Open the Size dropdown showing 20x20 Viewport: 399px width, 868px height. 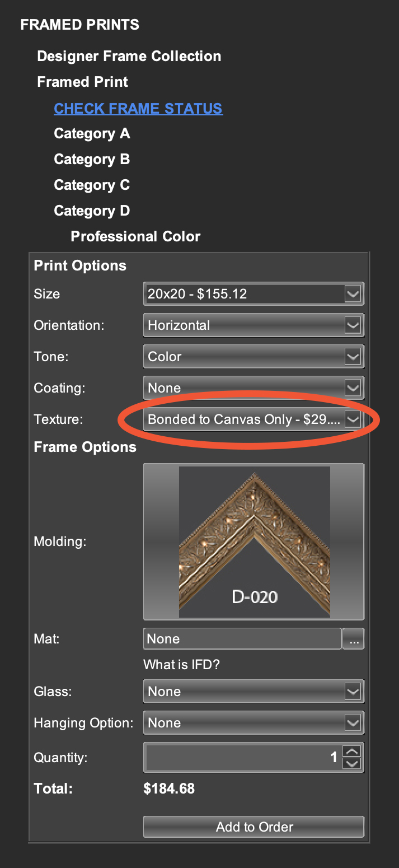tap(254, 293)
